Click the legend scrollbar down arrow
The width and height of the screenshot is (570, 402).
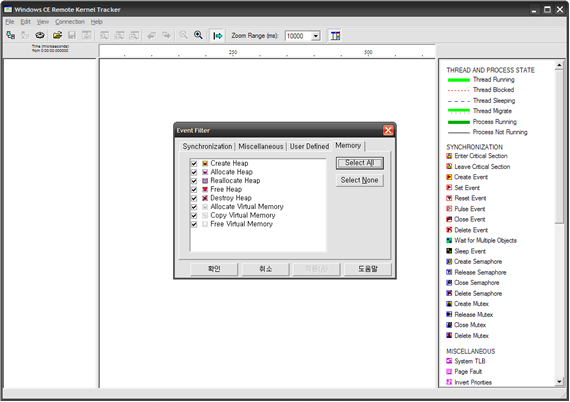click(x=559, y=382)
